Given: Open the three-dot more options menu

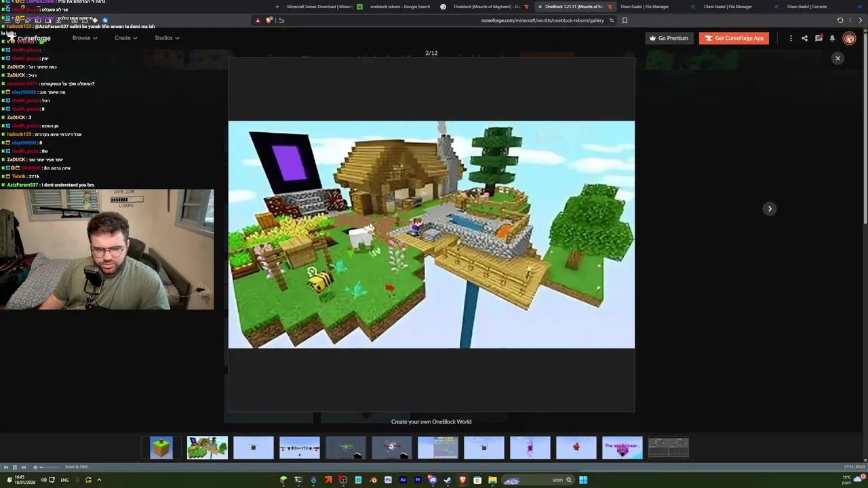Looking at the screenshot, I should point(791,38).
